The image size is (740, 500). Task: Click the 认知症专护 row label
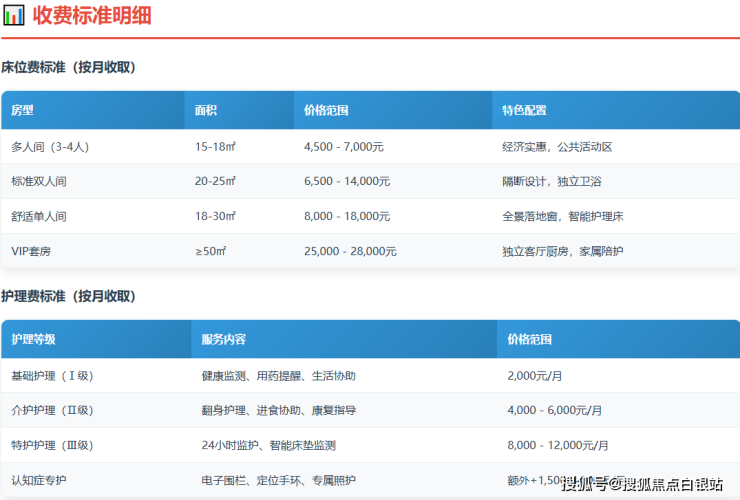pyautogui.click(x=39, y=480)
